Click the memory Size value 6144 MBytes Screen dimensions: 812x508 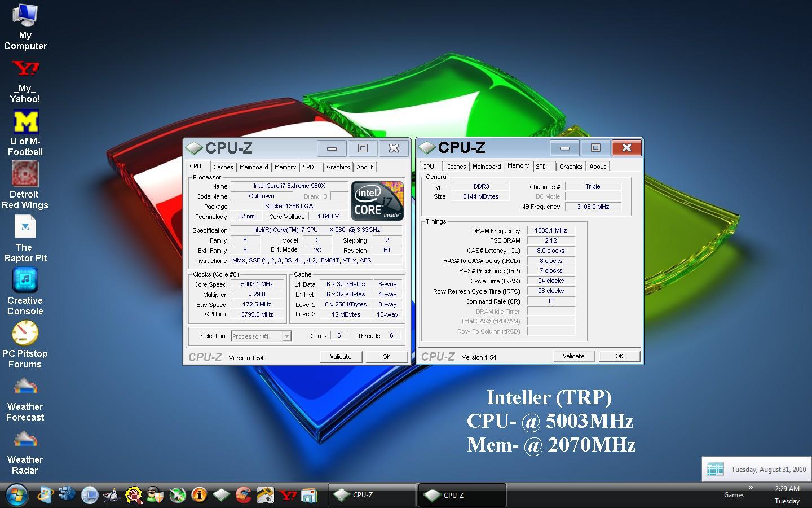tap(481, 196)
